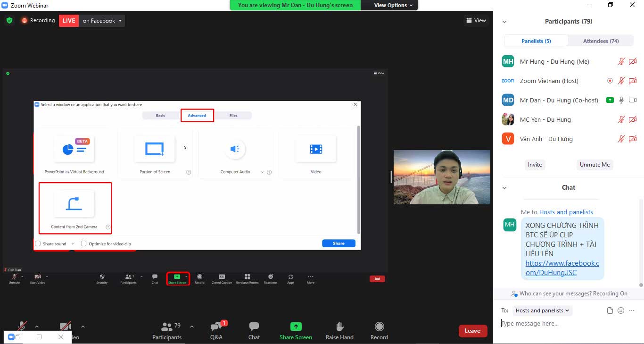Collapse the Chat section
The image size is (644, 344).
(504, 187)
